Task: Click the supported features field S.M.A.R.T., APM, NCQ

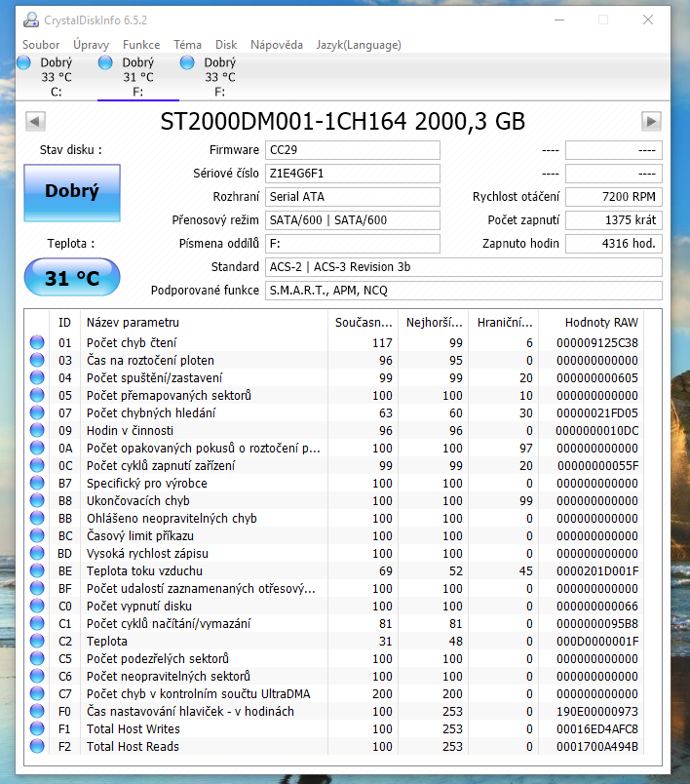Action: (464, 291)
